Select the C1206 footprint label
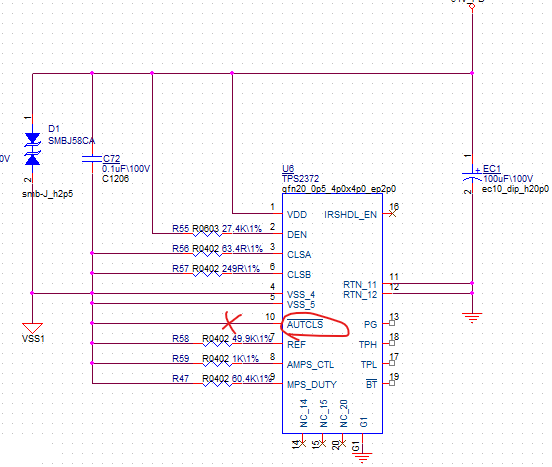 (x=115, y=179)
